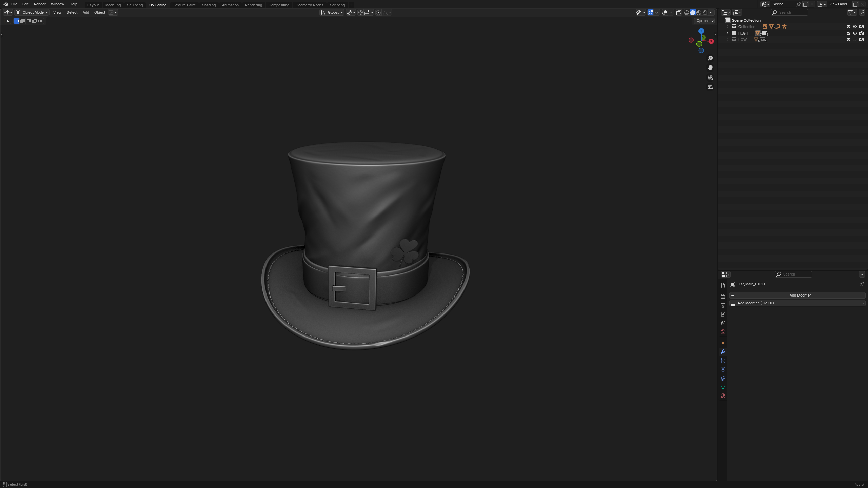Switch perspective/orthographic grid icon
868x488 pixels.
710,87
